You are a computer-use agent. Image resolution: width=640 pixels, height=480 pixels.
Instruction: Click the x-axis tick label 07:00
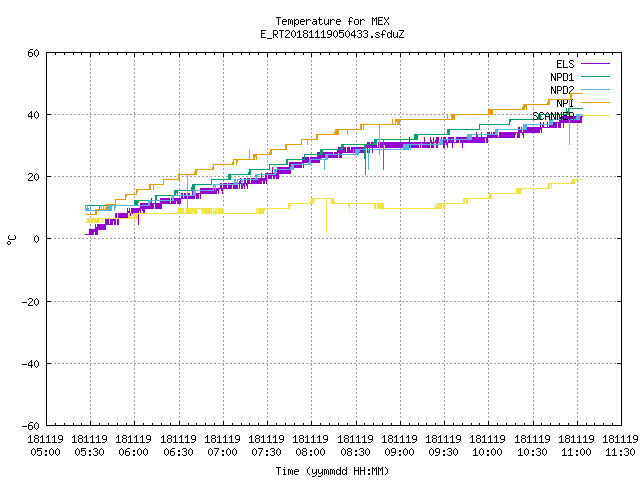(222, 453)
